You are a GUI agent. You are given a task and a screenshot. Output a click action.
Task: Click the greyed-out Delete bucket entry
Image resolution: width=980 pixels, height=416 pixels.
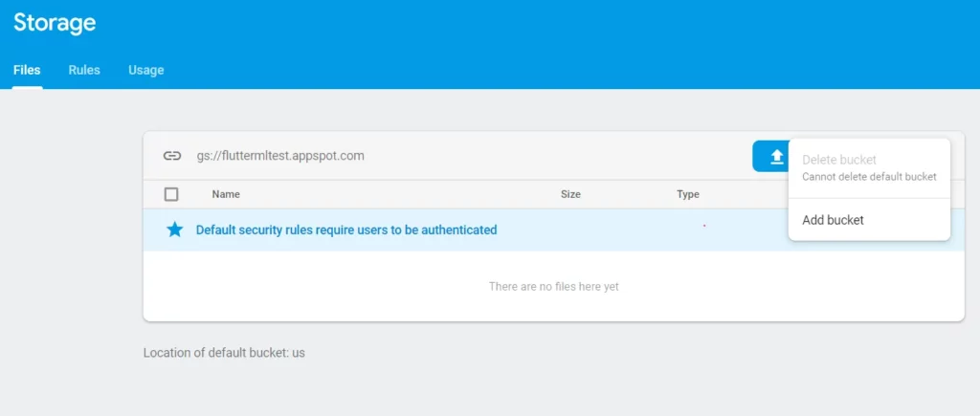pos(839,160)
